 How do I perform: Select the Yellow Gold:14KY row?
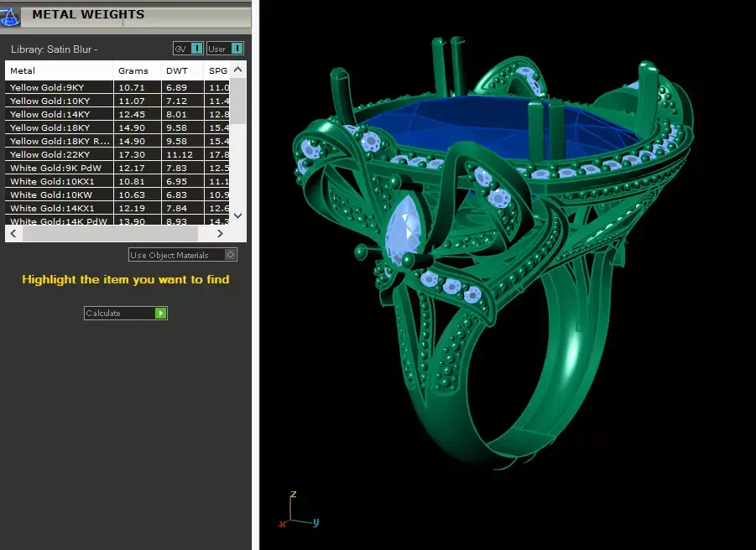[117, 115]
